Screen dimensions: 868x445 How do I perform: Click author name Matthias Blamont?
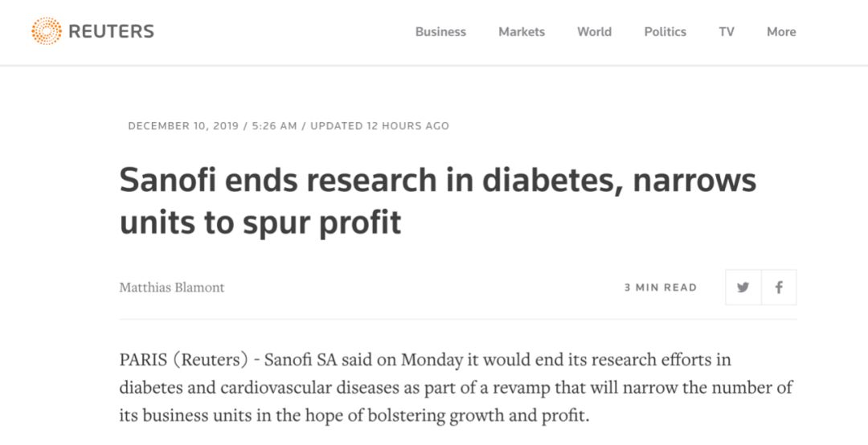click(172, 288)
